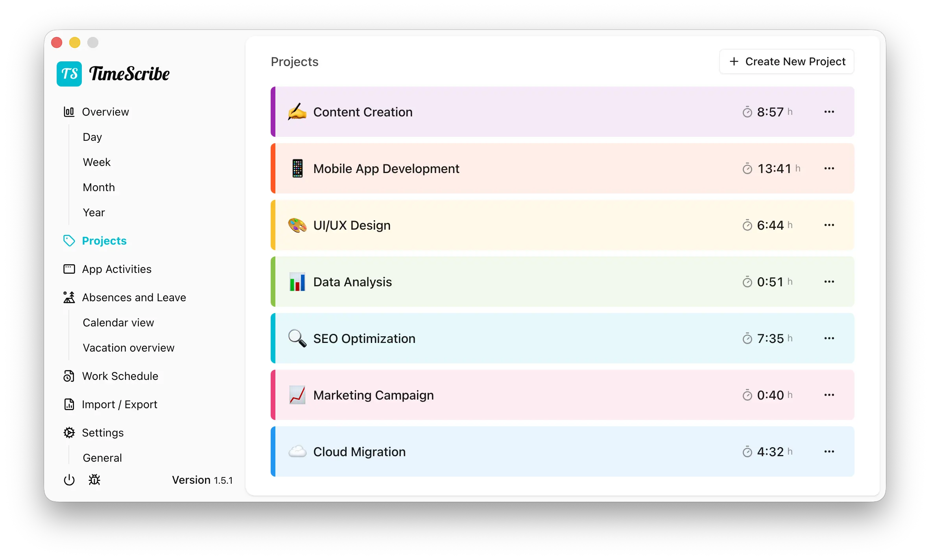Open Data Analysis ellipsis menu

(x=829, y=282)
